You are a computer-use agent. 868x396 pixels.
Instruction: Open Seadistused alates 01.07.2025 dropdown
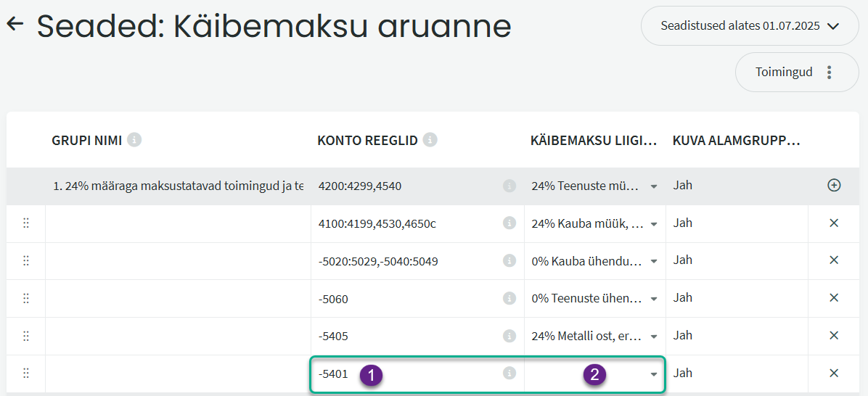click(749, 26)
